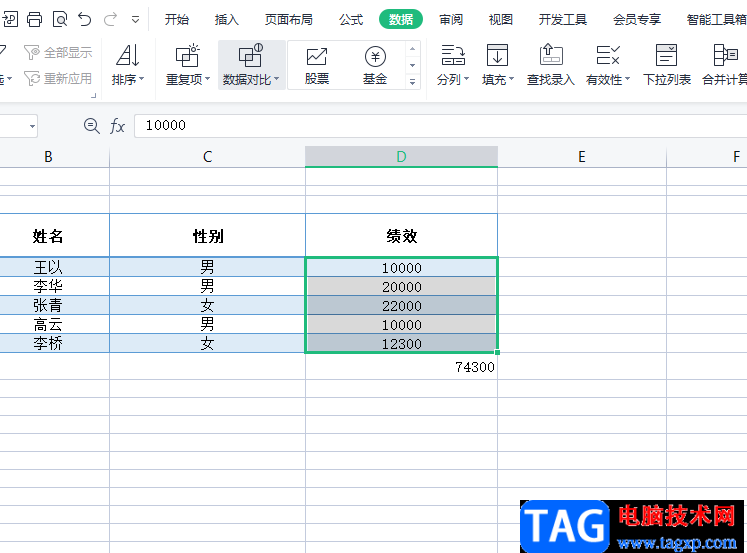Expand the 填充 dropdown arrow
The image size is (747, 553).
(511, 79)
